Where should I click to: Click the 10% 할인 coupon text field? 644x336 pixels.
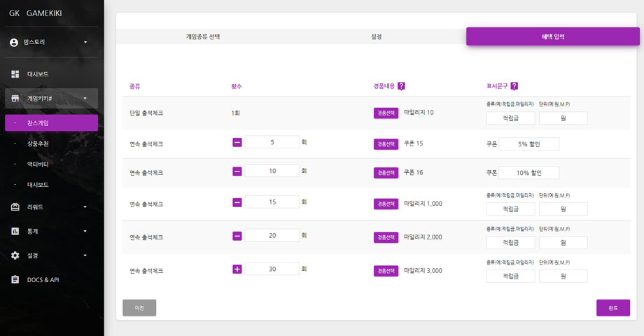528,173
